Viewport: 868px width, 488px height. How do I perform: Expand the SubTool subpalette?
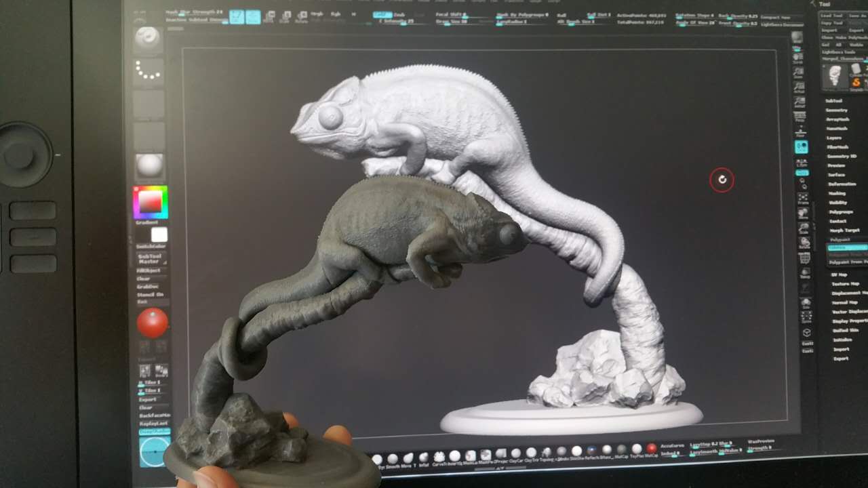833,100
